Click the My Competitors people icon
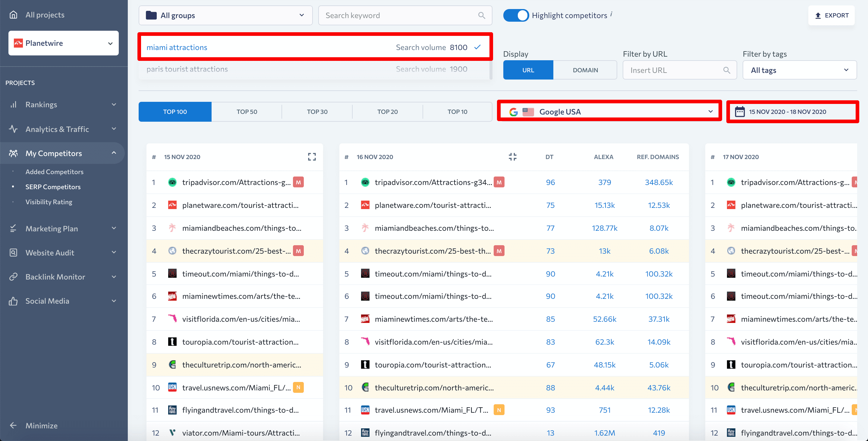 click(x=13, y=153)
